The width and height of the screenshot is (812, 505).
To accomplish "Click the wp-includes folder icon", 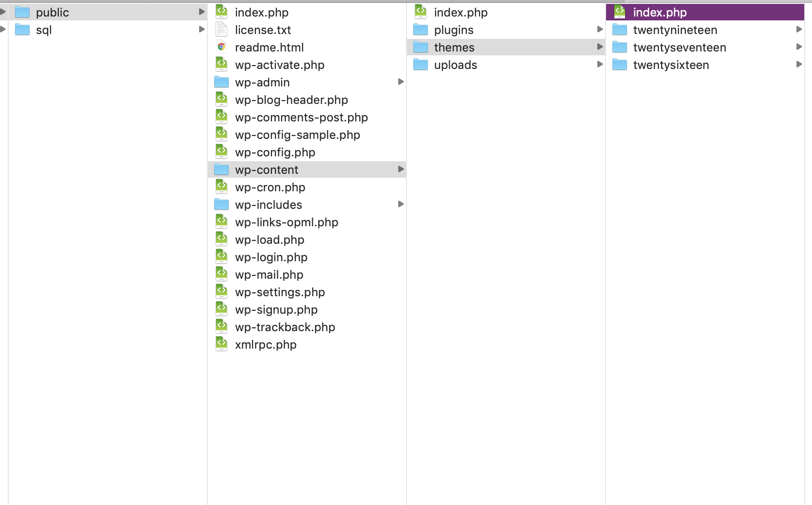I will pyautogui.click(x=221, y=204).
